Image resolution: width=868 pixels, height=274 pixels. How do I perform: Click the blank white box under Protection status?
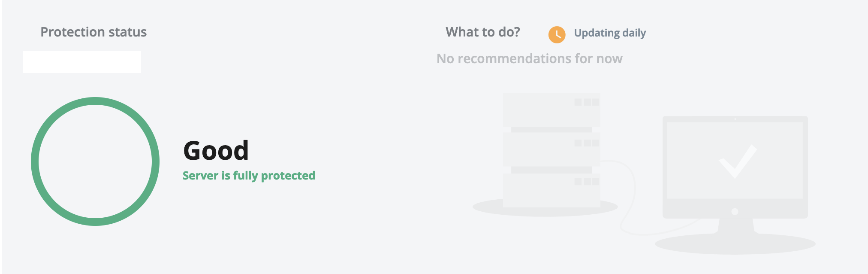click(81, 62)
